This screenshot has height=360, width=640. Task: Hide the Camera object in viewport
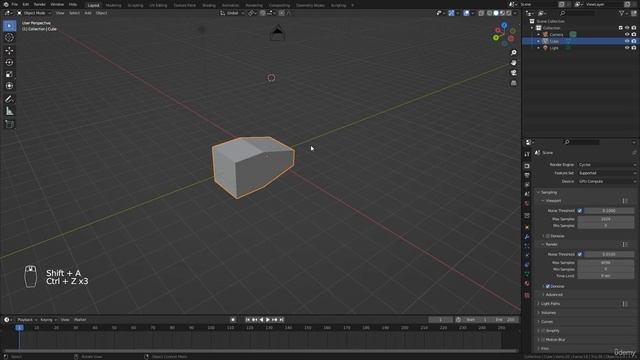(627, 35)
